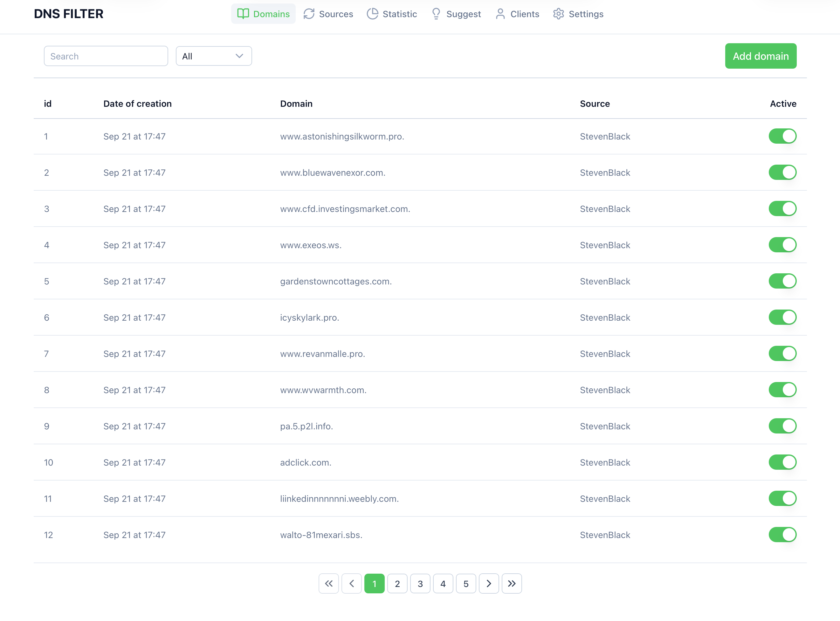The height and width of the screenshot is (621, 840).
Task: Jump to last page with double-right arrows
Action: 512,583
